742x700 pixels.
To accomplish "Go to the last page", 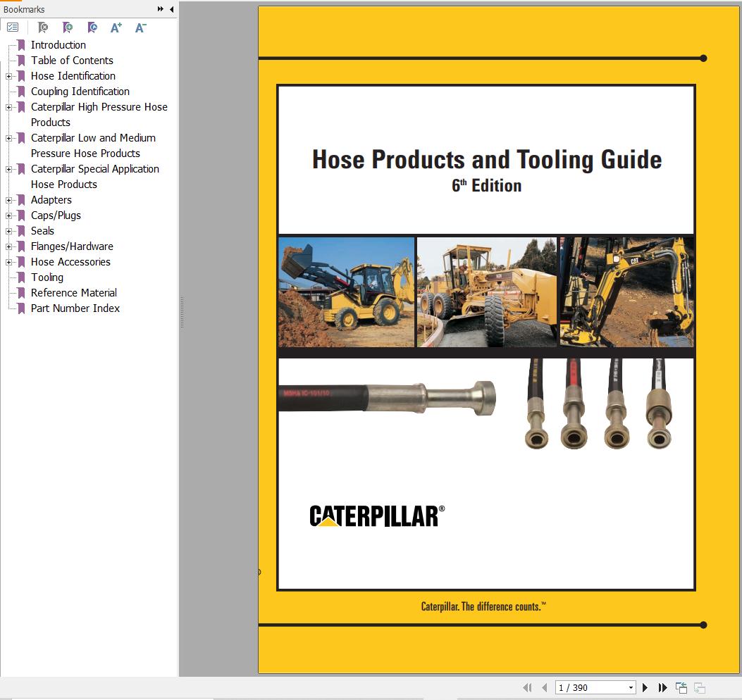I will click(662, 687).
